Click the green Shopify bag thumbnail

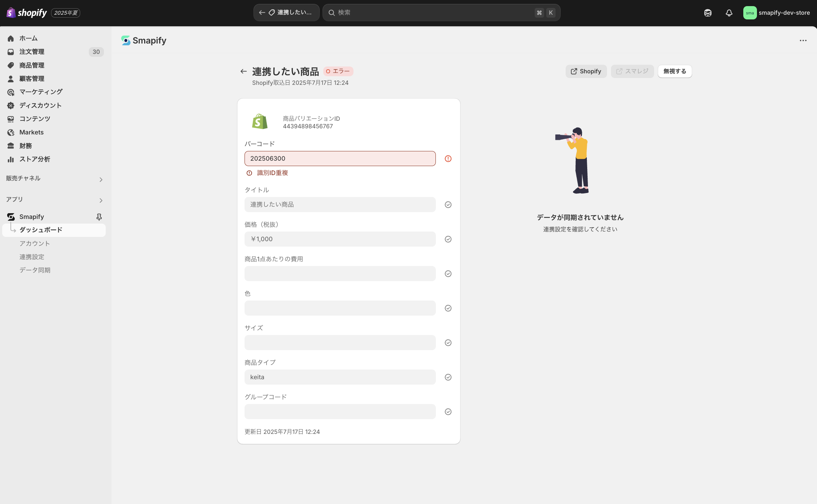[x=260, y=122]
